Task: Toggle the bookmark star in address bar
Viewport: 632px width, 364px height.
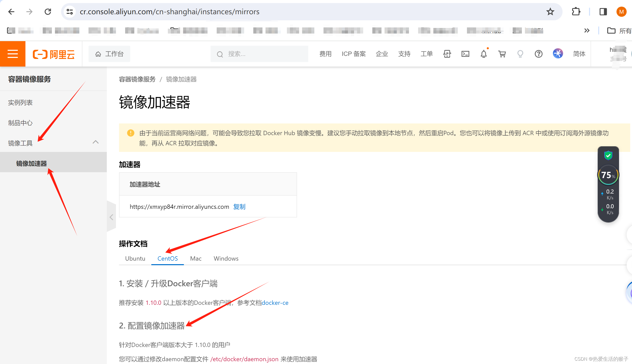Action: coord(550,11)
